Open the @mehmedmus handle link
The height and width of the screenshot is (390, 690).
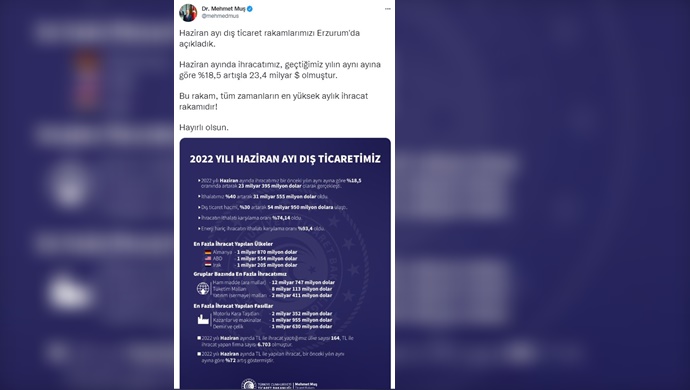pos(220,16)
